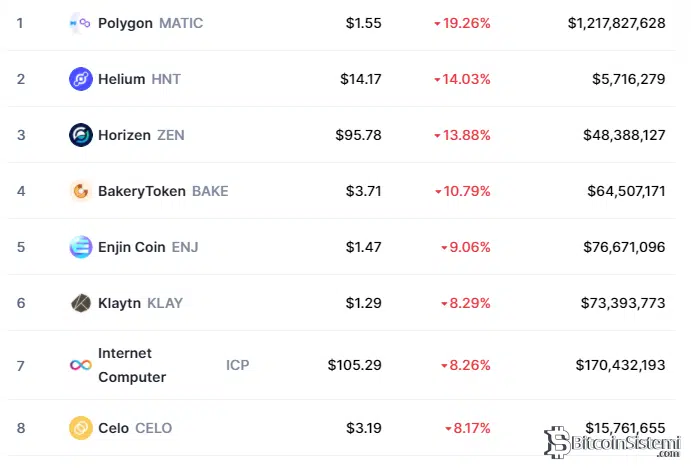This screenshot has width=691, height=470.
Task: Click the Enjin Coin ENJ icon
Action: pos(81,247)
